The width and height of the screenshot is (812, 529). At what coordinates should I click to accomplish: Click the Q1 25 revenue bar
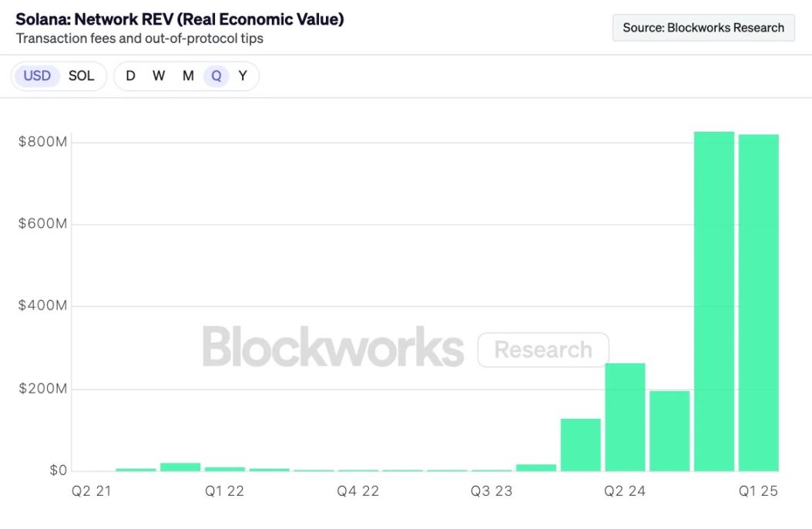click(x=758, y=302)
